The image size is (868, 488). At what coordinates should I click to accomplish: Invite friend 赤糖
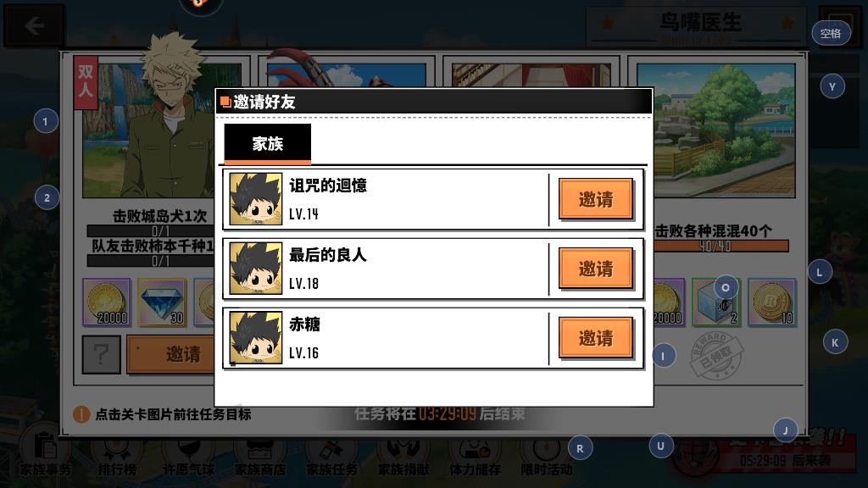596,337
